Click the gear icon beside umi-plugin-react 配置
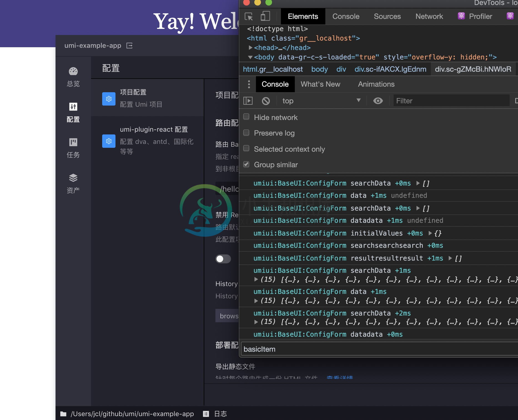This screenshot has width=518, height=420. pyautogui.click(x=109, y=141)
